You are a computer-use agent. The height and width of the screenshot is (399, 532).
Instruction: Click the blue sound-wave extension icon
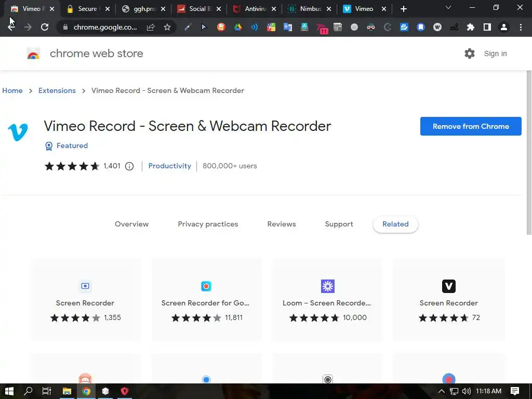click(255, 27)
